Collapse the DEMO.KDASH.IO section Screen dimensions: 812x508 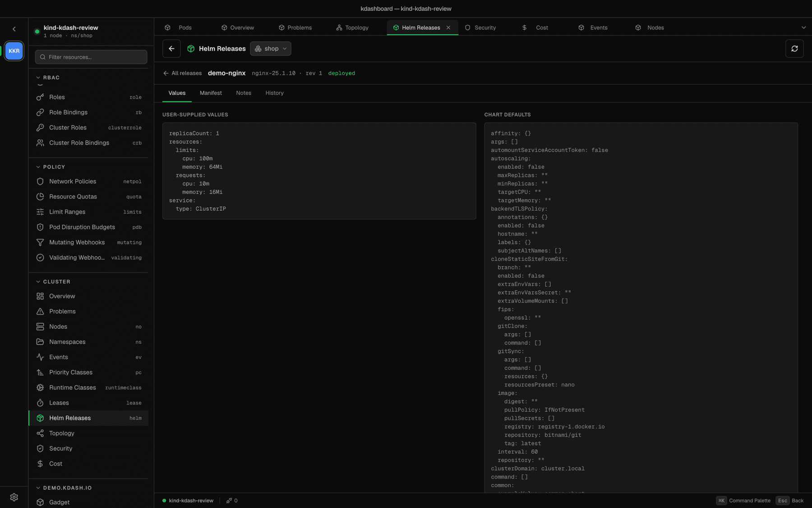click(64, 488)
